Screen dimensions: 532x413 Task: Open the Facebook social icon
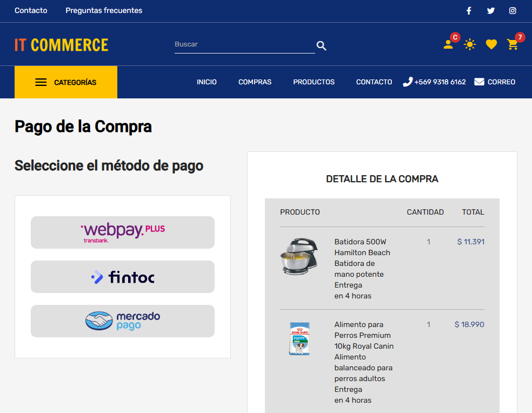[x=469, y=11]
